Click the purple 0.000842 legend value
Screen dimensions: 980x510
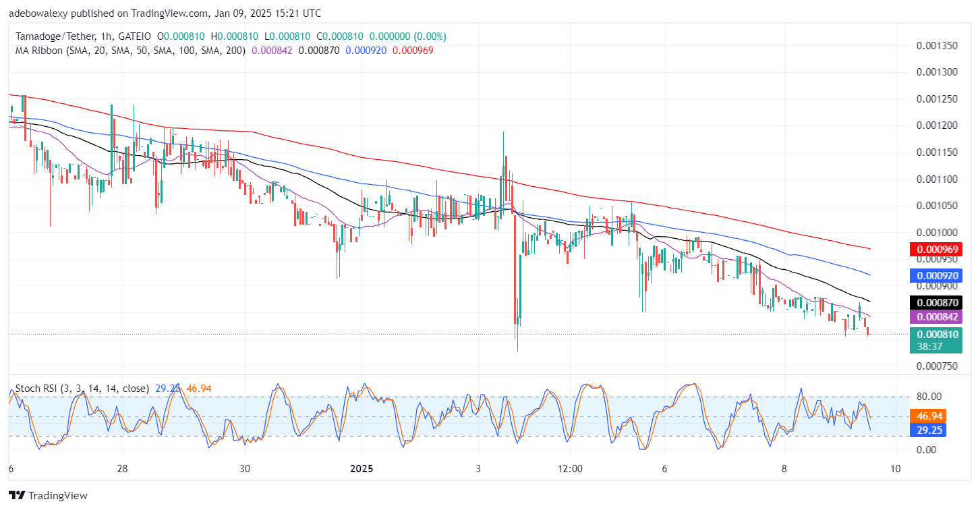point(272,50)
